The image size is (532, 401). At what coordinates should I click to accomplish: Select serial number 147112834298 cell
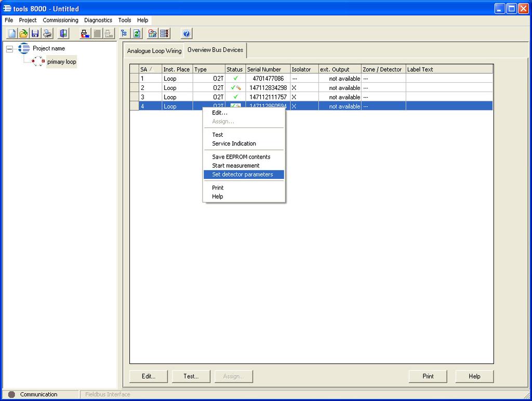coord(268,87)
